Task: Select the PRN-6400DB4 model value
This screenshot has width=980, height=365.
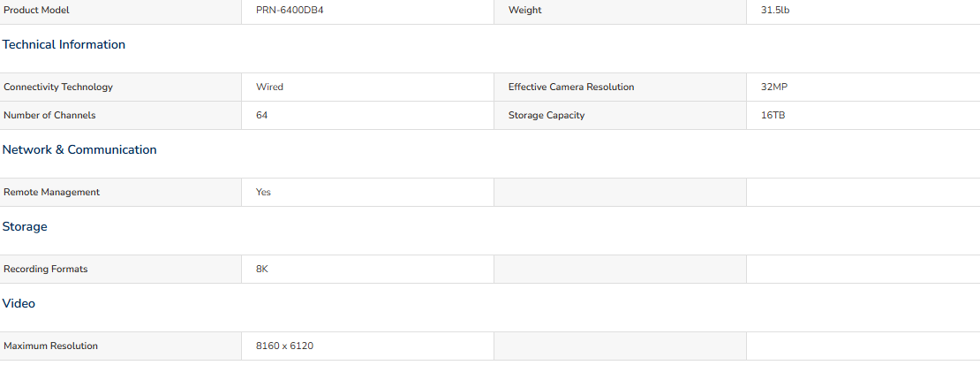Action: (x=290, y=10)
